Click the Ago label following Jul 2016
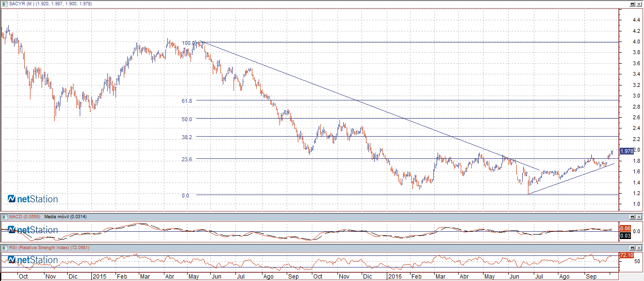The height and width of the screenshot is (281, 644). (565, 277)
